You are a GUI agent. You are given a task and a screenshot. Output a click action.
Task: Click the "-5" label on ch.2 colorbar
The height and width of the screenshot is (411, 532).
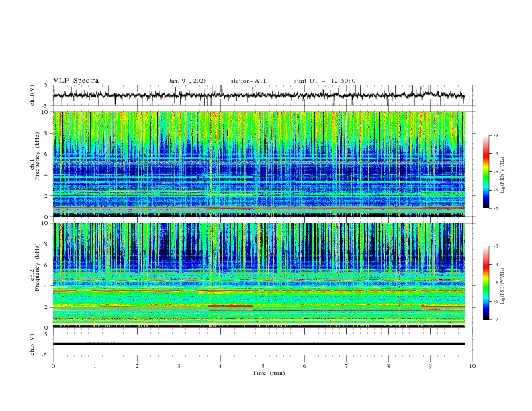496,283
